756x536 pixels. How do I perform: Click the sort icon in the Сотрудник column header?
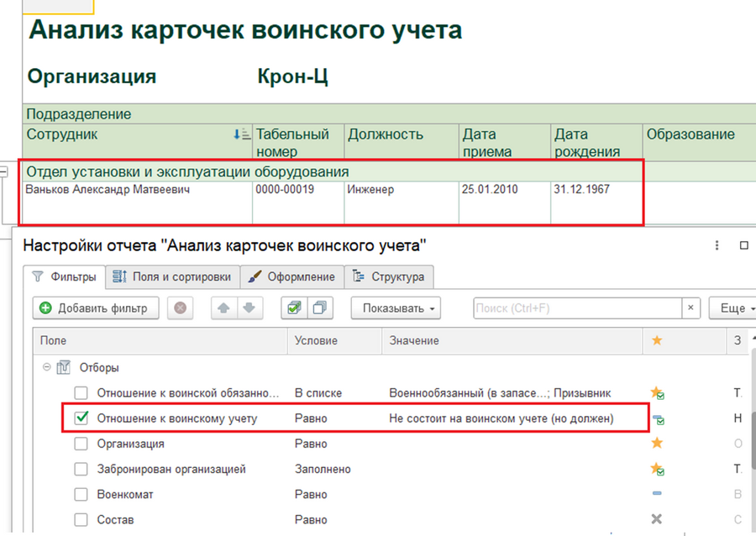click(241, 134)
